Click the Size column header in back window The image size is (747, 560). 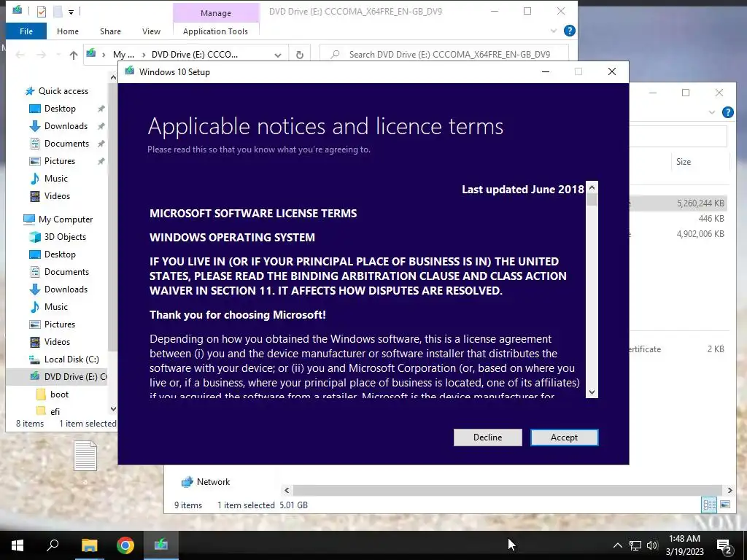tap(683, 162)
